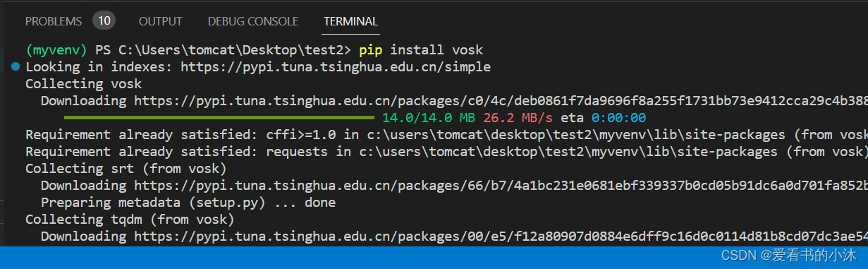Click the blue status bar
This screenshot has width=868, height=269.
tap(434, 258)
